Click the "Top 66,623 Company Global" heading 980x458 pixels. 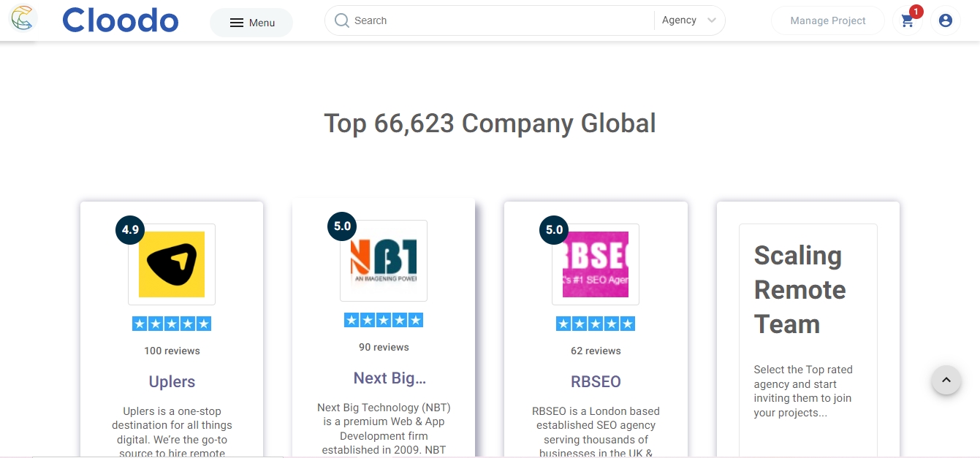[x=490, y=123]
